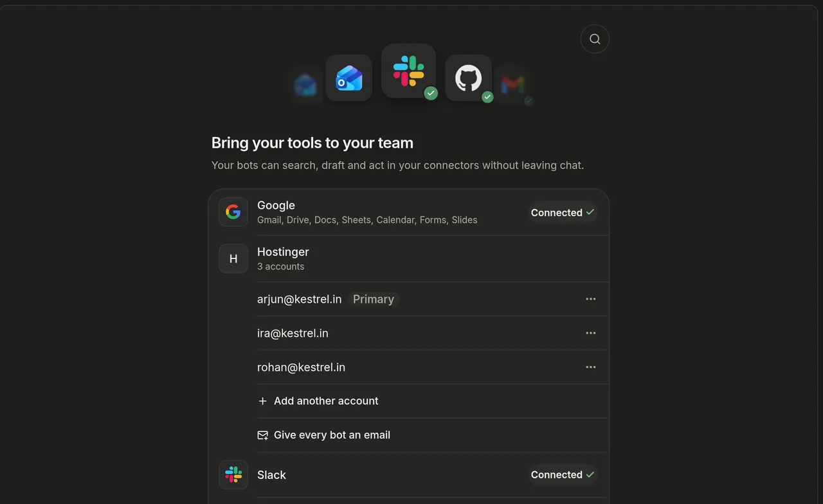Click the Primary badge
823x504 pixels.
point(374,299)
